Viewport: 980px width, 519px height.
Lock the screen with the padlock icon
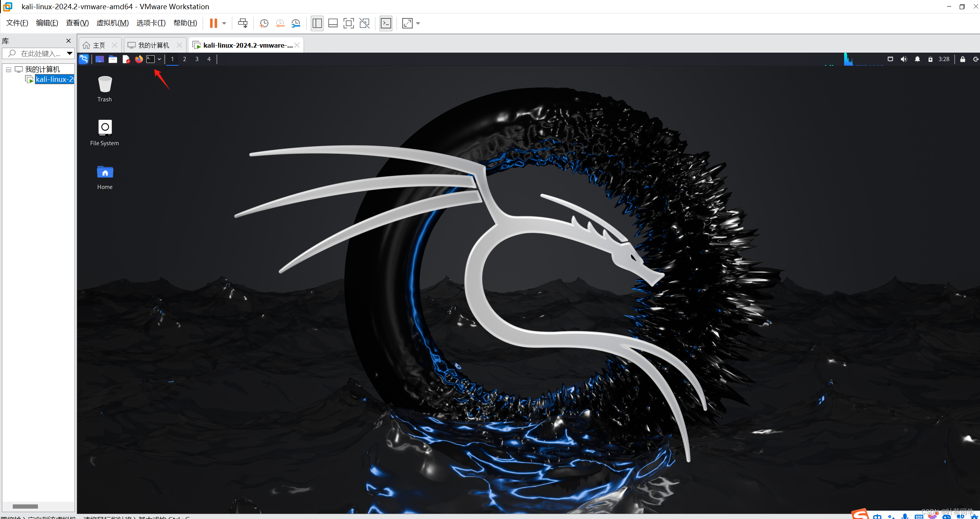pyautogui.click(x=963, y=59)
